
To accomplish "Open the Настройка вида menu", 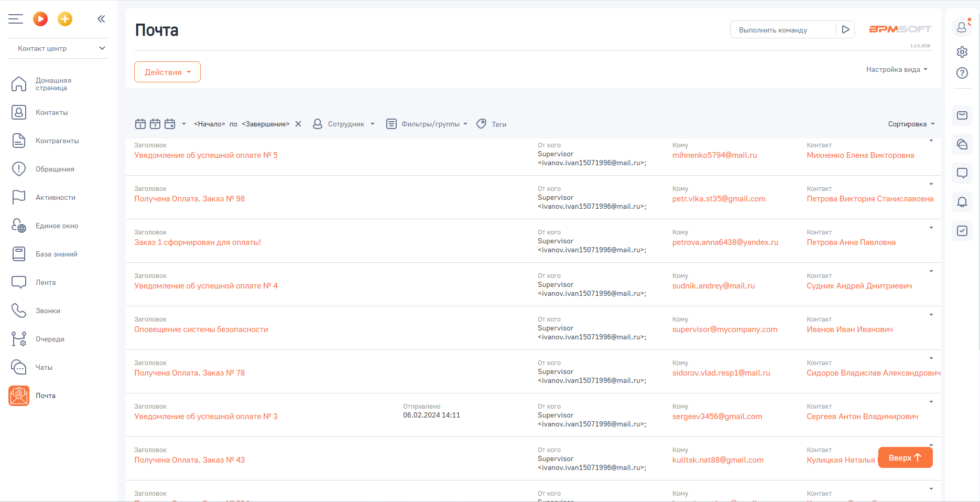I will click(896, 69).
